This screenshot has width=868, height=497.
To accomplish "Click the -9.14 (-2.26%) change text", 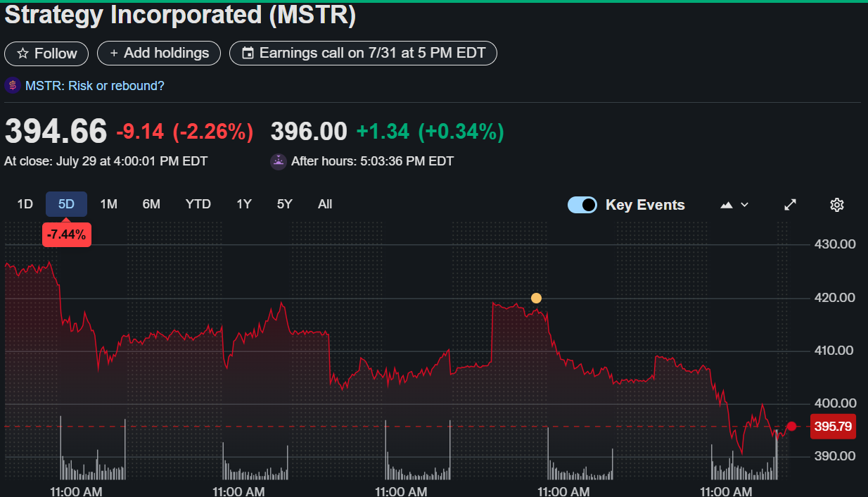I will pyautogui.click(x=184, y=132).
